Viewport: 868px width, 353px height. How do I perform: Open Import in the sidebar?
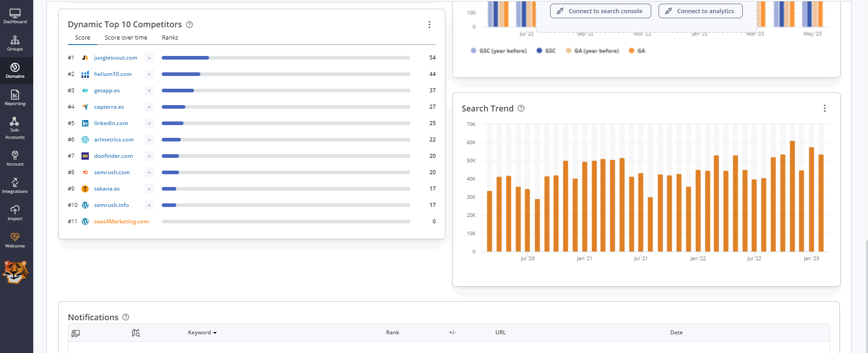tap(15, 213)
